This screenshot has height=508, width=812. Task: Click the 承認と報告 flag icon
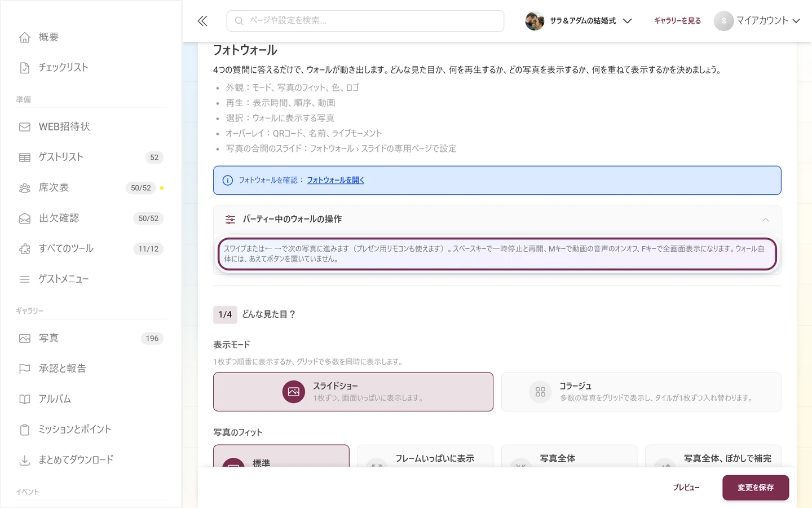25,369
